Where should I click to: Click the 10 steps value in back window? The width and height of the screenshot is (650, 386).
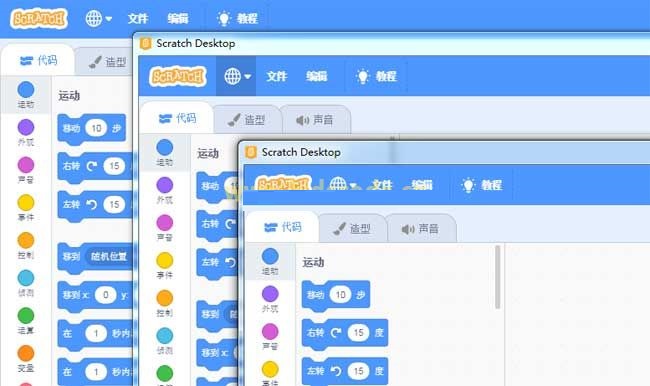[x=96, y=129]
